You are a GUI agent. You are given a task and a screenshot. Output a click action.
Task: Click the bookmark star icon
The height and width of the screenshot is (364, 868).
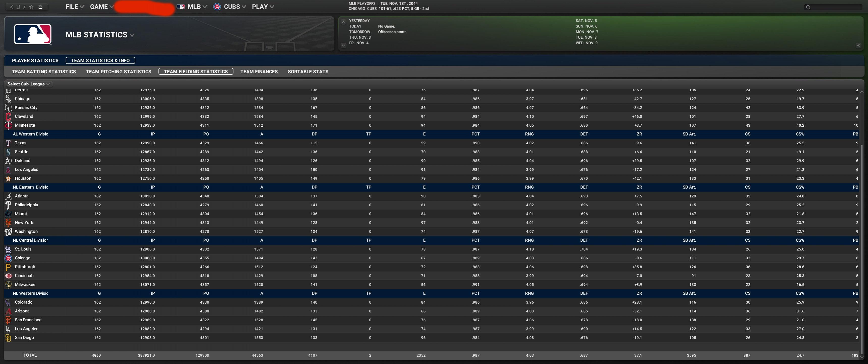(31, 7)
